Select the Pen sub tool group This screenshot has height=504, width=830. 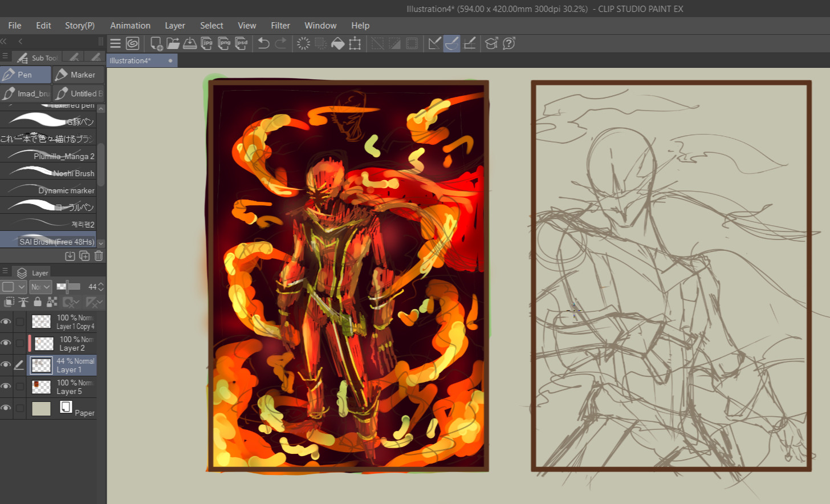(26, 75)
